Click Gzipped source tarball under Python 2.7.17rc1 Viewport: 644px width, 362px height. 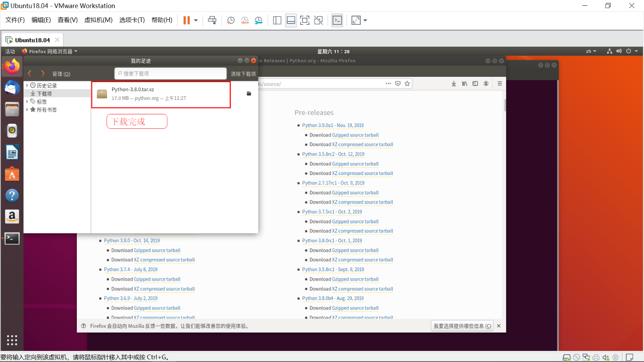point(355,193)
